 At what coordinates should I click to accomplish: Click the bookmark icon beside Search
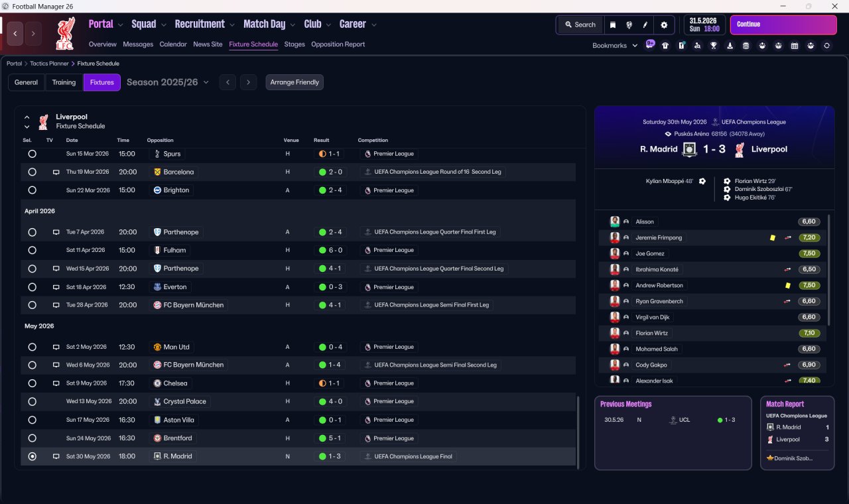613,25
